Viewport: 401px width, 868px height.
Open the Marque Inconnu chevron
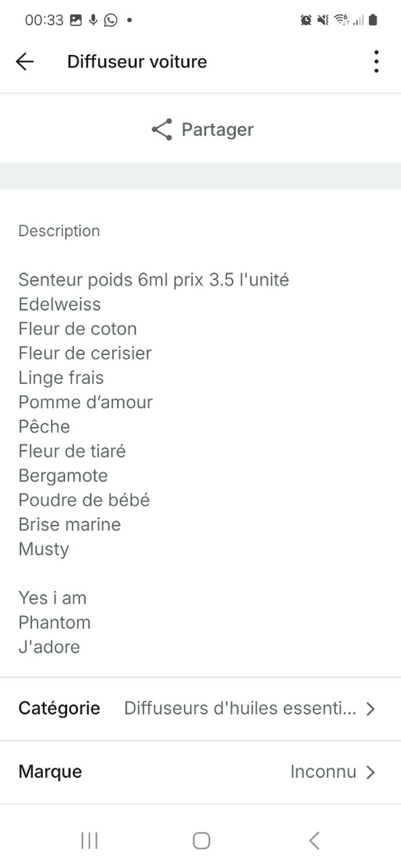pyautogui.click(x=371, y=771)
